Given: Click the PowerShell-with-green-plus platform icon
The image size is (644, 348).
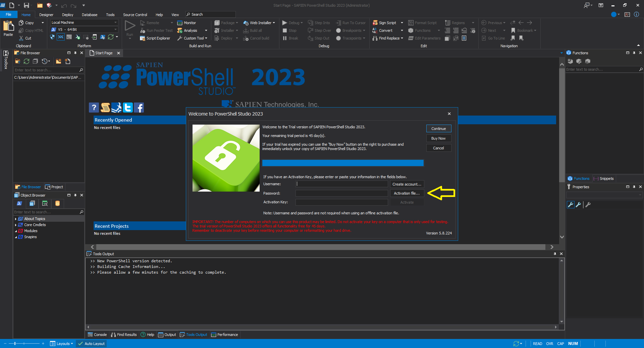Looking at the screenshot, I should pos(77,37).
